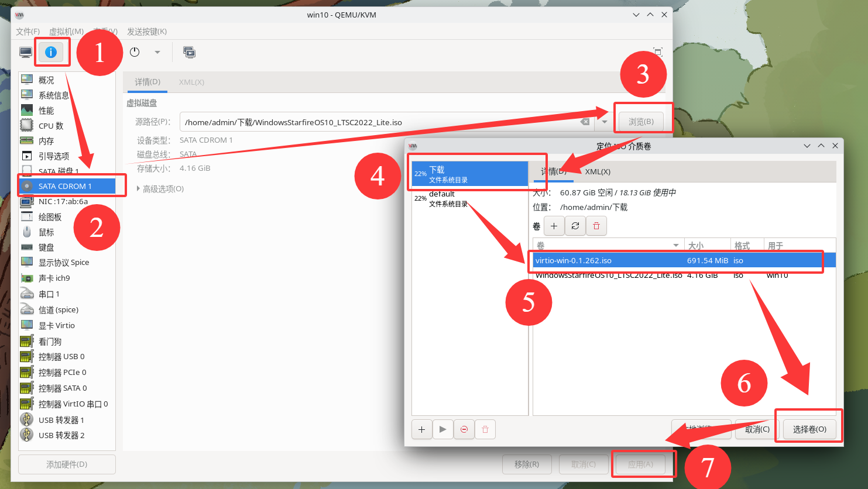Select 控制器 USB 0 entry

(67, 356)
